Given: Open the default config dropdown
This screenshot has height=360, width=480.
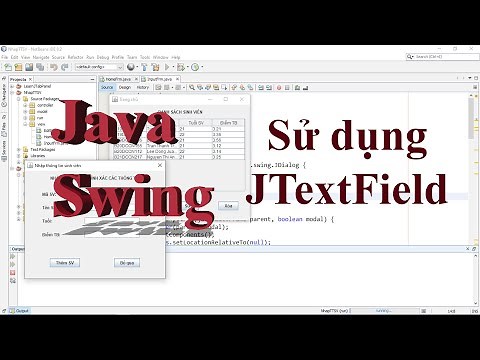Looking at the screenshot, I should [x=99, y=67].
